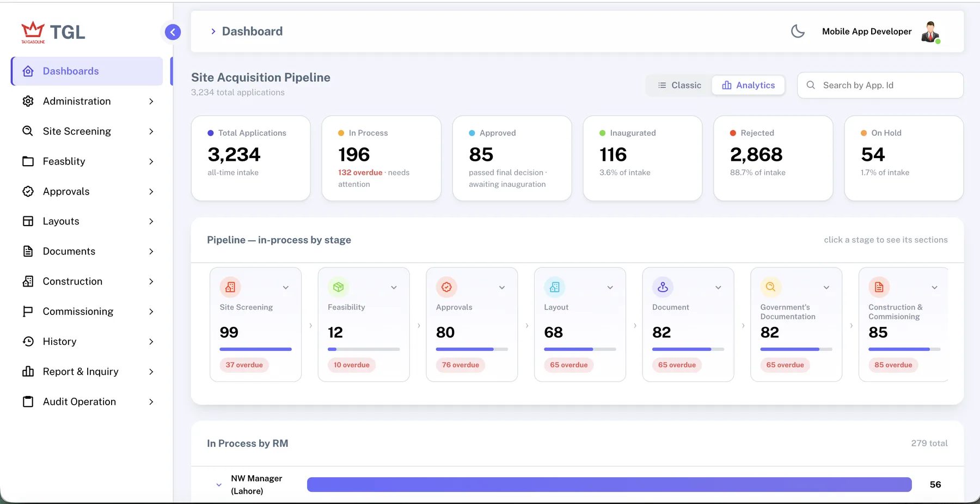Open the Layouts menu item
This screenshot has width=980, height=504.
point(87,221)
